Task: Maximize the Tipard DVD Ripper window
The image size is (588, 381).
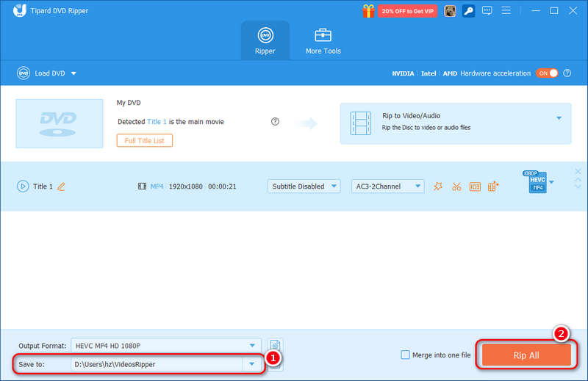Action: coord(554,10)
